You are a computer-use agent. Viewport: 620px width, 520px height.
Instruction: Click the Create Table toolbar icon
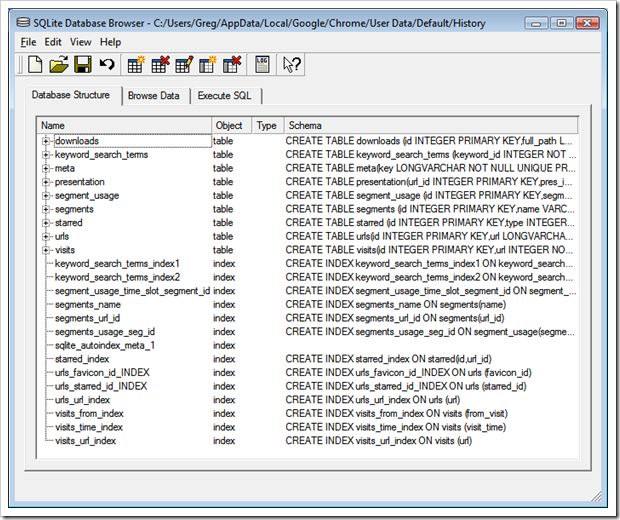(x=137, y=66)
